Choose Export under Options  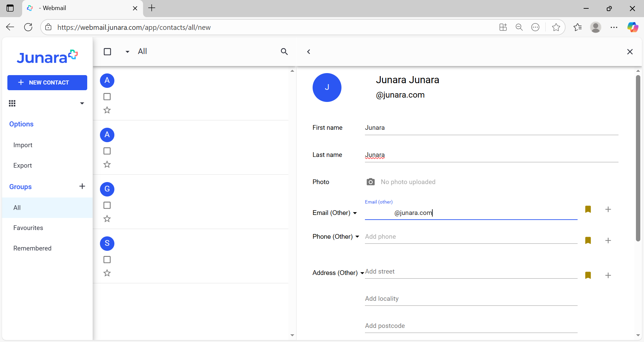22,166
